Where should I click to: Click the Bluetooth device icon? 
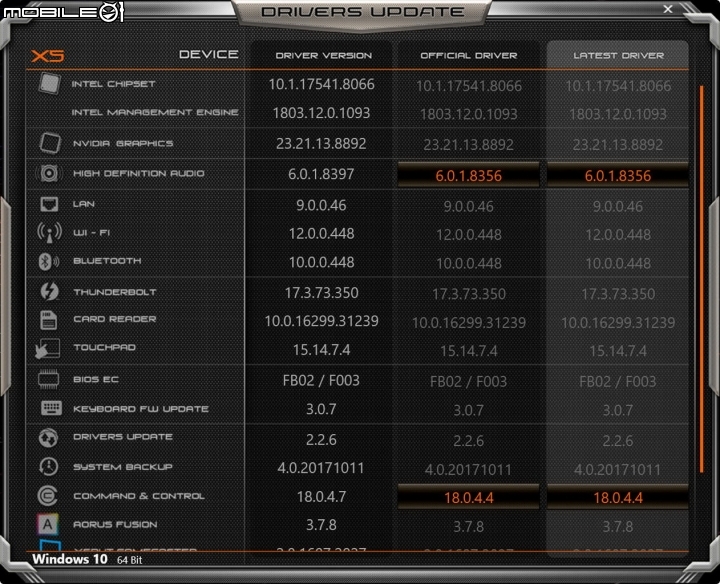[48, 261]
